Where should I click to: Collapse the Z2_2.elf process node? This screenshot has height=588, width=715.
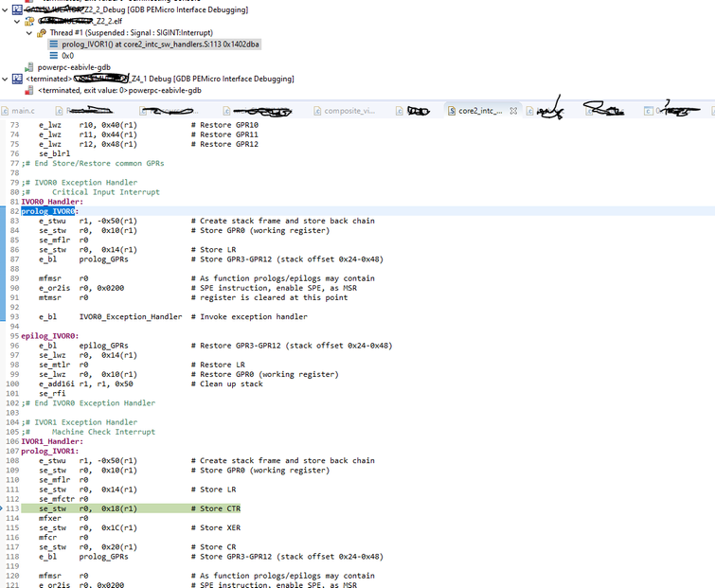17,21
